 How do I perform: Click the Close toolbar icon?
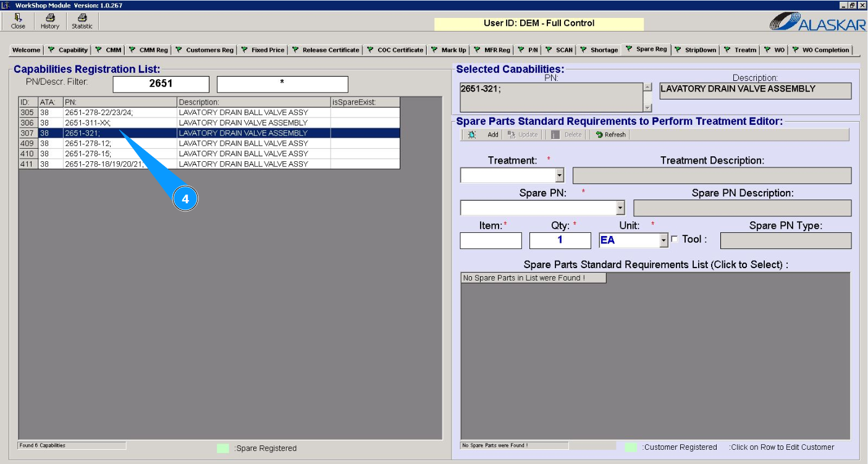19,22
